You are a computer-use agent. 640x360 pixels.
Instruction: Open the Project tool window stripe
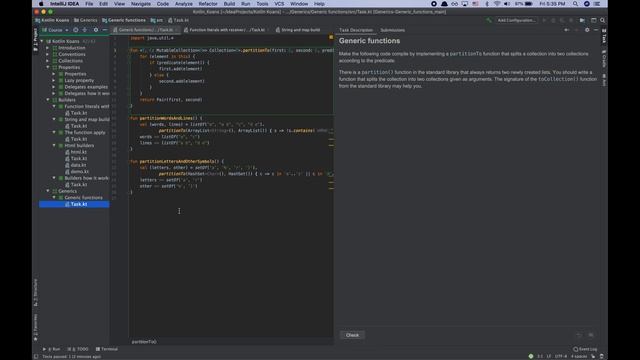[x=36, y=40]
